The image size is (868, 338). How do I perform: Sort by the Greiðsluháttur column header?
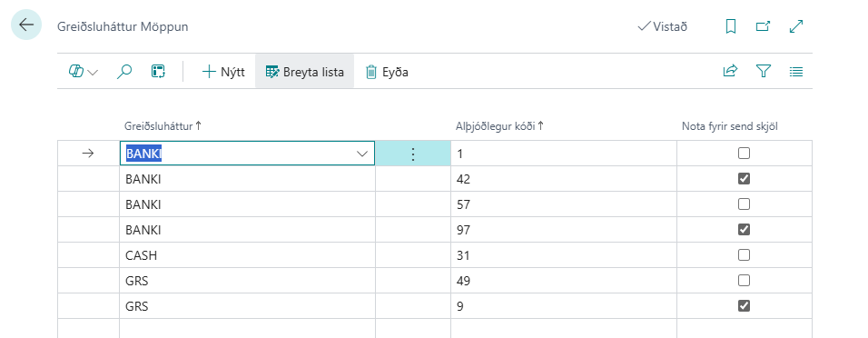coord(163,126)
